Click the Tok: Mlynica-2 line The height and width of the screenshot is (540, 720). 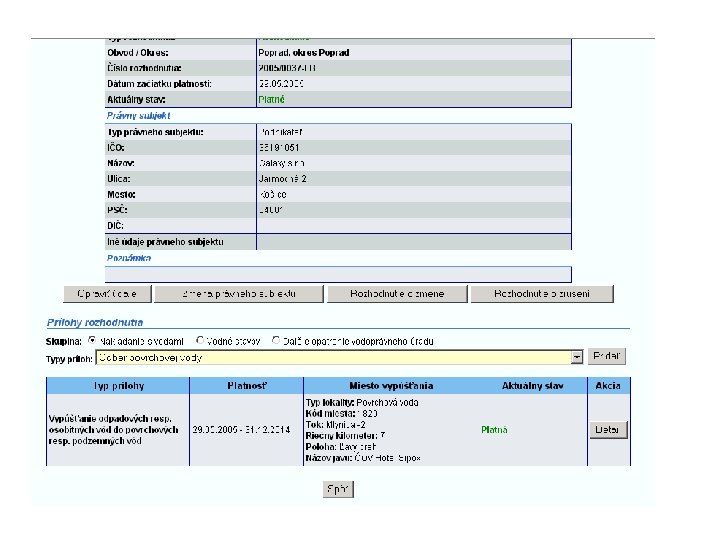click(336, 425)
